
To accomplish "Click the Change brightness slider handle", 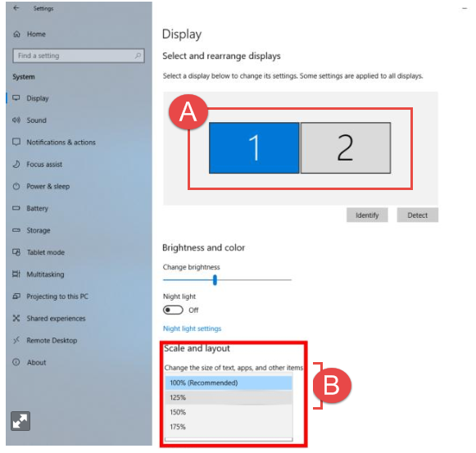I will [215, 280].
